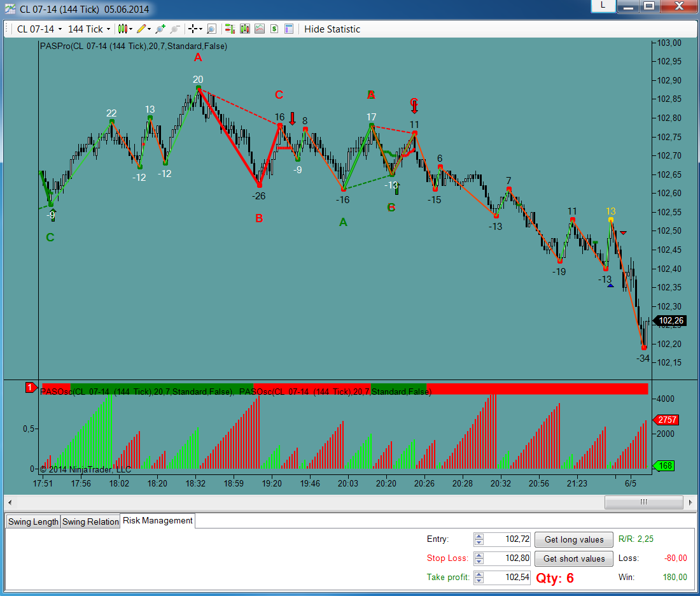The width and height of the screenshot is (700, 596).
Task: Click the red down arrow near label 16
Action: (293, 118)
